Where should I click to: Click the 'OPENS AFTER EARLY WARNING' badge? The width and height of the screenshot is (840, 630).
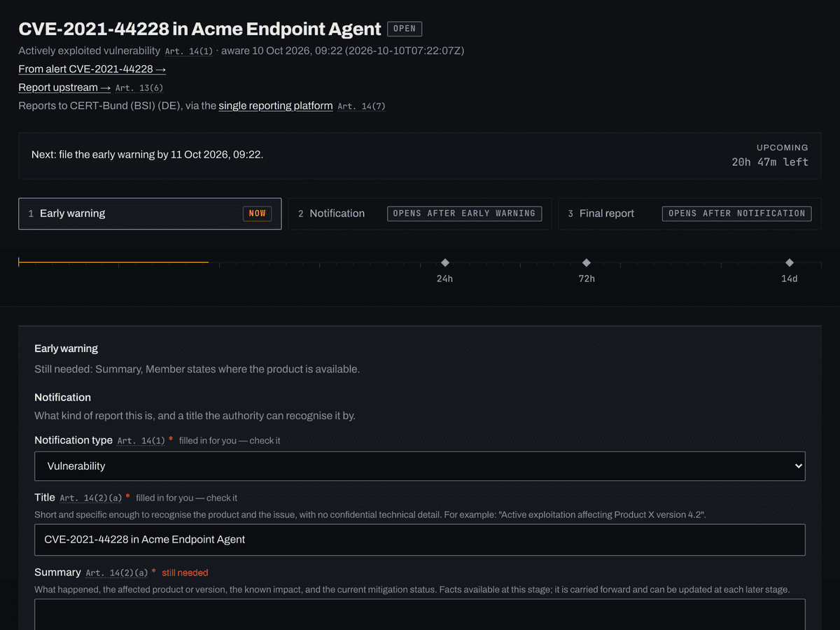pyautogui.click(x=464, y=213)
